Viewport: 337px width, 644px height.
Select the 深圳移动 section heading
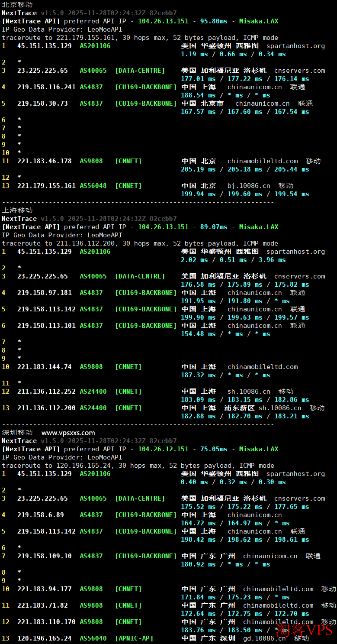(17, 433)
